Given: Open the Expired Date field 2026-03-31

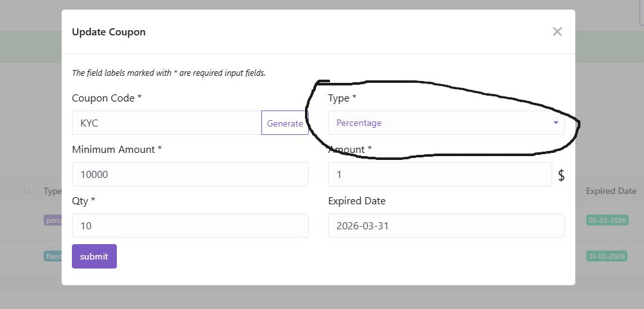Looking at the screenshot, I should tap(446, 225).
